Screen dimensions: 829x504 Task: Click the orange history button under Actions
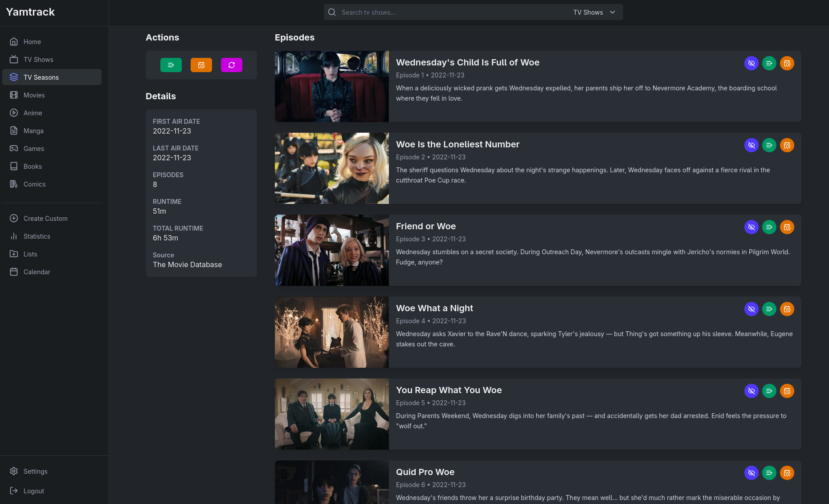click(x=201, y=65)
